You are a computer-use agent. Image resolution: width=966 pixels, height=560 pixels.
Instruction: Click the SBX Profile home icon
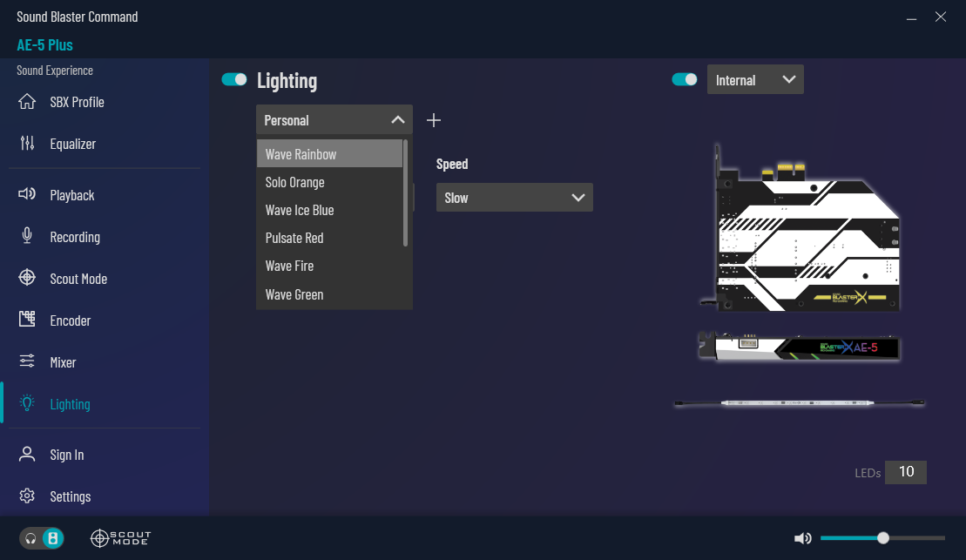click(27, 102)
